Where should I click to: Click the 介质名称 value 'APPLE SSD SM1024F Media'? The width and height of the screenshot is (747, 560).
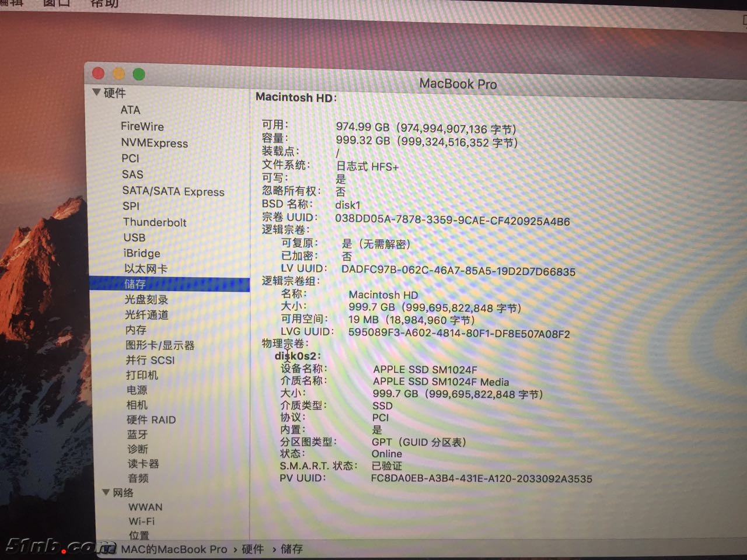point(441,381)
